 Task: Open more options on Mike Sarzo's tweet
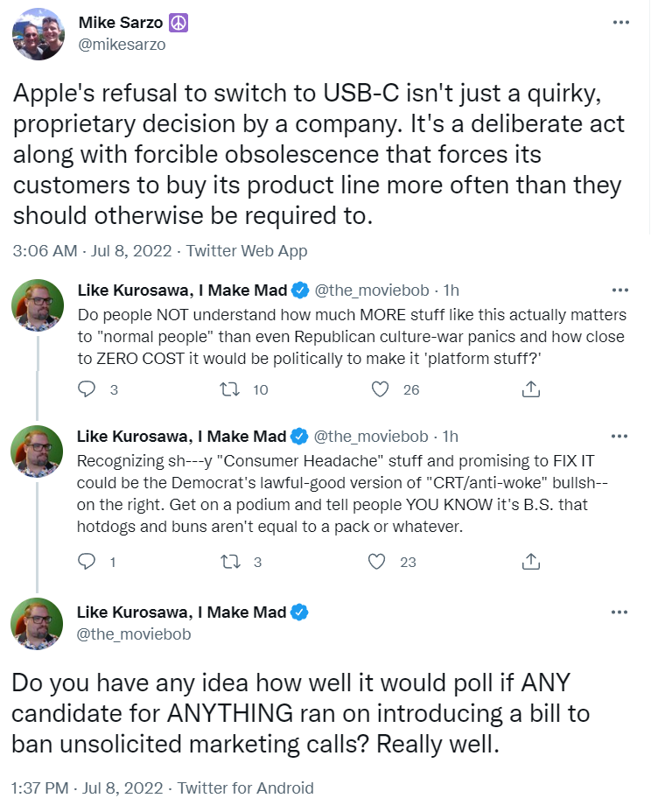pos(620,22)
